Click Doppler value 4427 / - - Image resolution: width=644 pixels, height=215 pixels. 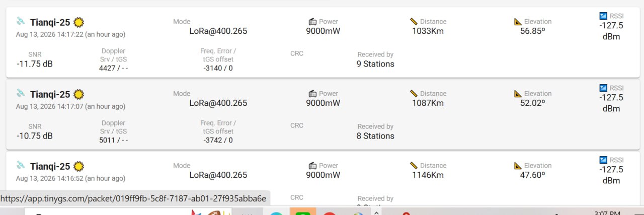tap(113, 68)
